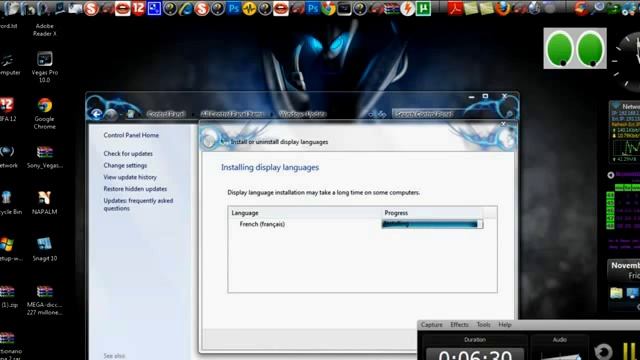Open the Google Chrome desktop shortcut
Image resolution: width=640 pixels, height=360 pixels.
point(44,113)
